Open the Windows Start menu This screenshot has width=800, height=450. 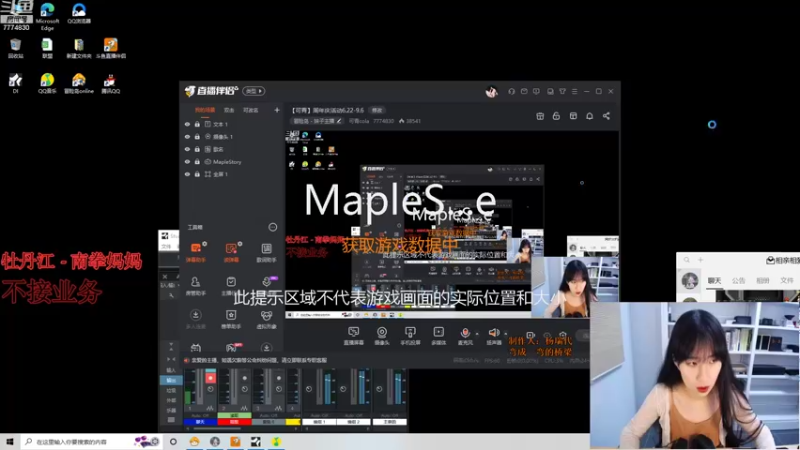tap(10, 442)
